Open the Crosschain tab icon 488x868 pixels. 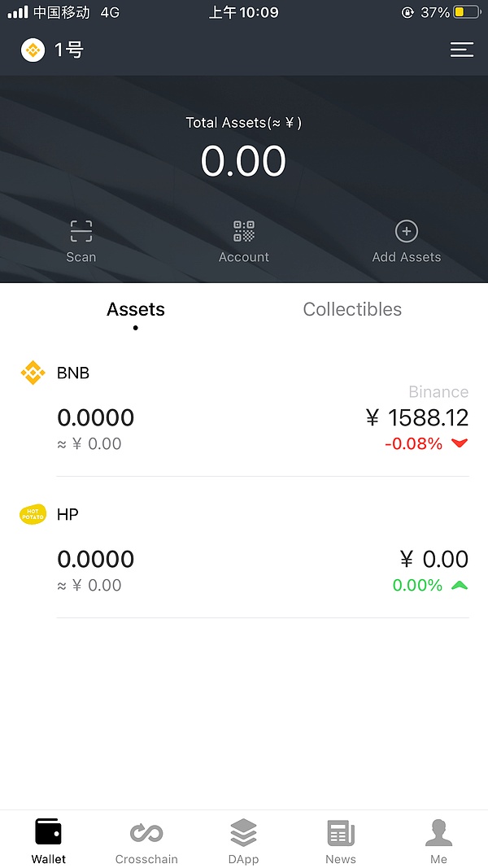tap(146, 833)
